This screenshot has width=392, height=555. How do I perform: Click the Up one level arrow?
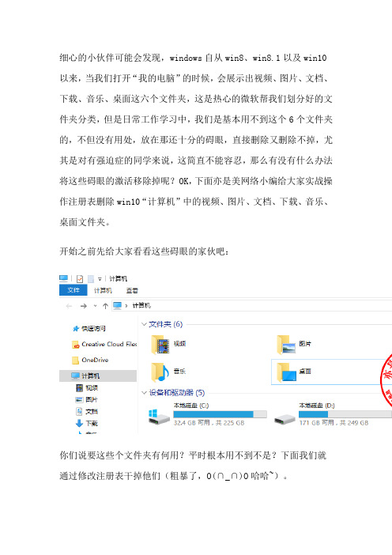point(105,306)
